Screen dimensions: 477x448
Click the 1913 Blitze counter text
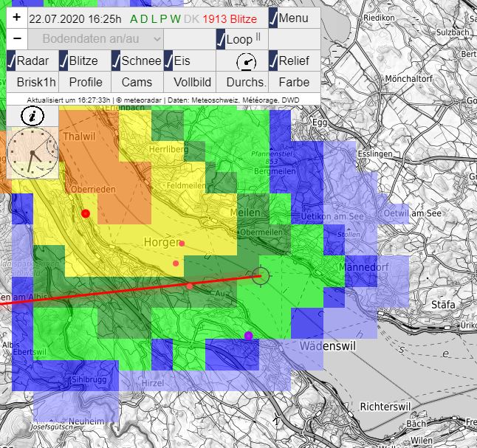pos(230,19)
